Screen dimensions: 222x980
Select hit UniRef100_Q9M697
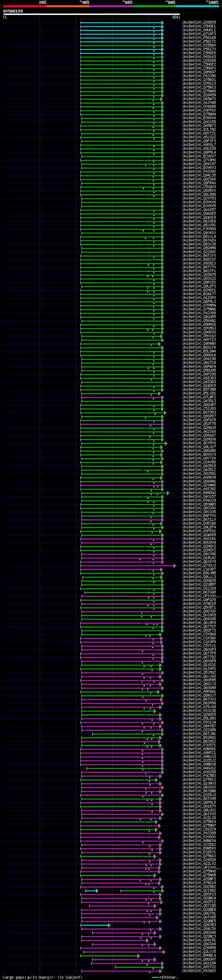point(199,72)
